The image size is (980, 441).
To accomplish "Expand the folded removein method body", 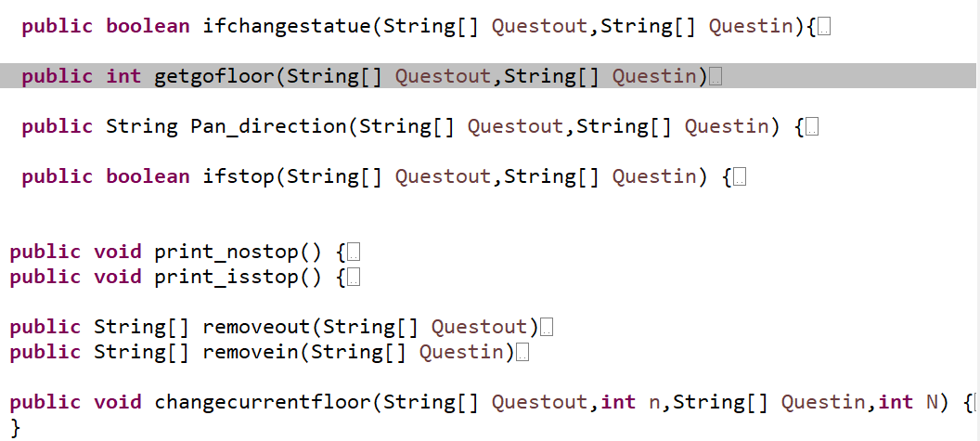I will point(522,352).
